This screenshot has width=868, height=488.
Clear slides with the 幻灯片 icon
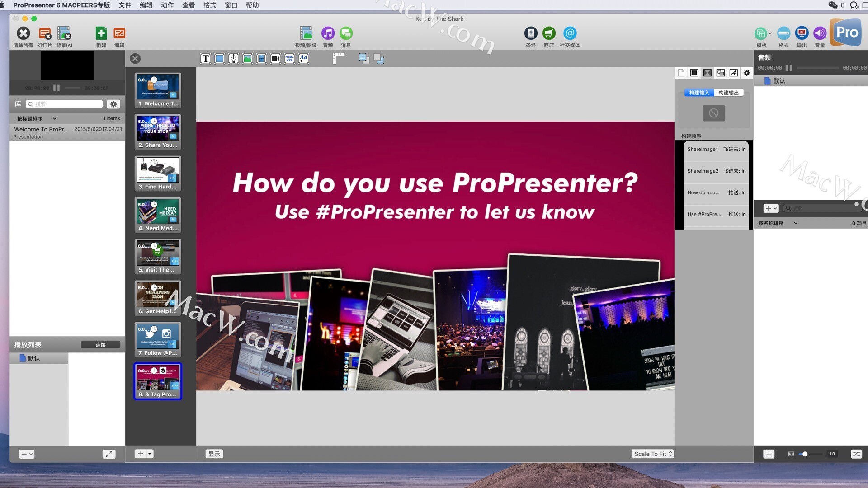point(45,33)
